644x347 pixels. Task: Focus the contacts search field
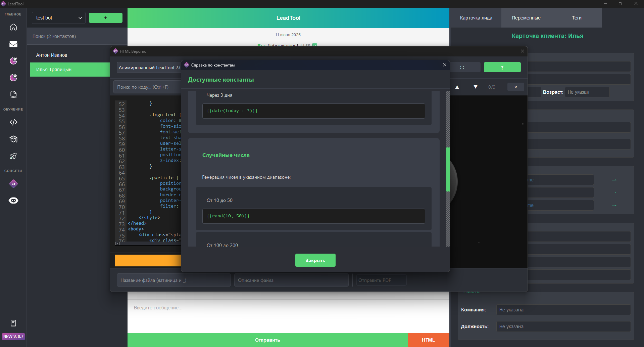point(77,36)
